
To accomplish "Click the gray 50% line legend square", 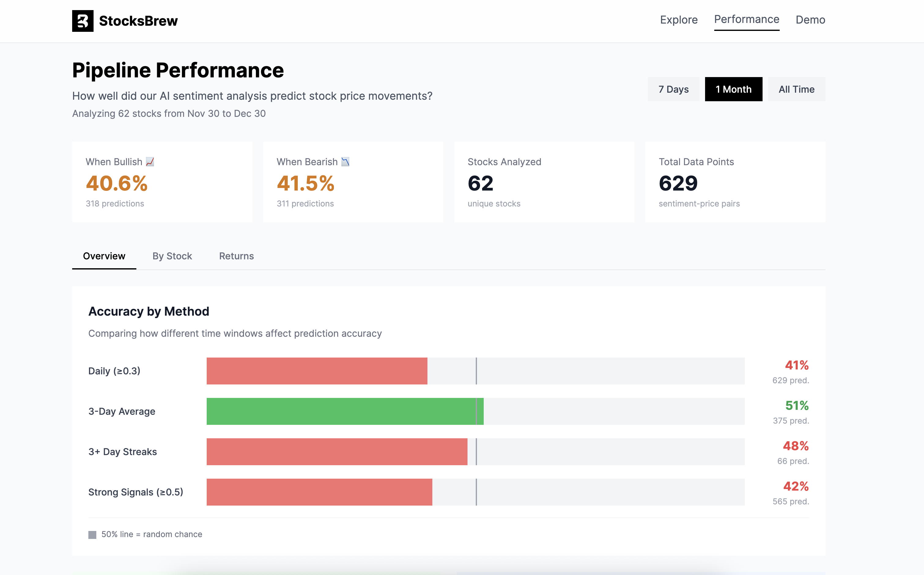I will (x=92, y=535).
